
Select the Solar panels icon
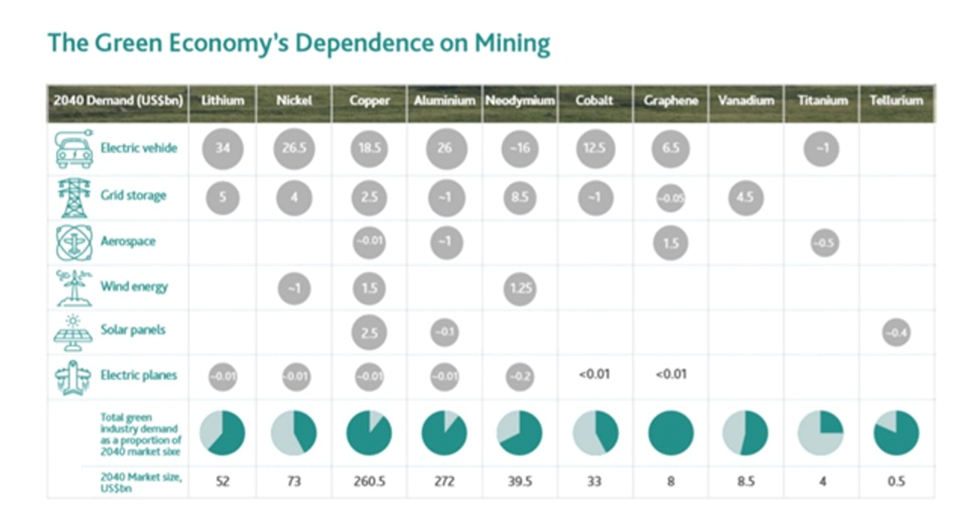73,331
